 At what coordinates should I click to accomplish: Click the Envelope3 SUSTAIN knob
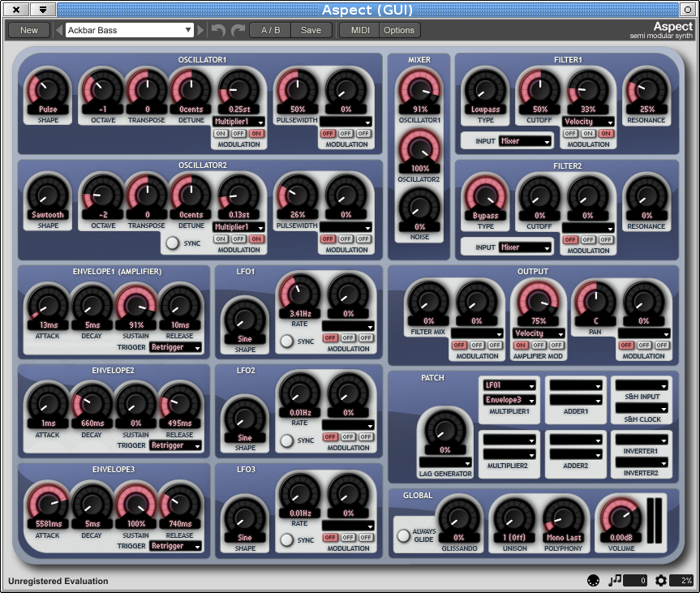point(135,505)
